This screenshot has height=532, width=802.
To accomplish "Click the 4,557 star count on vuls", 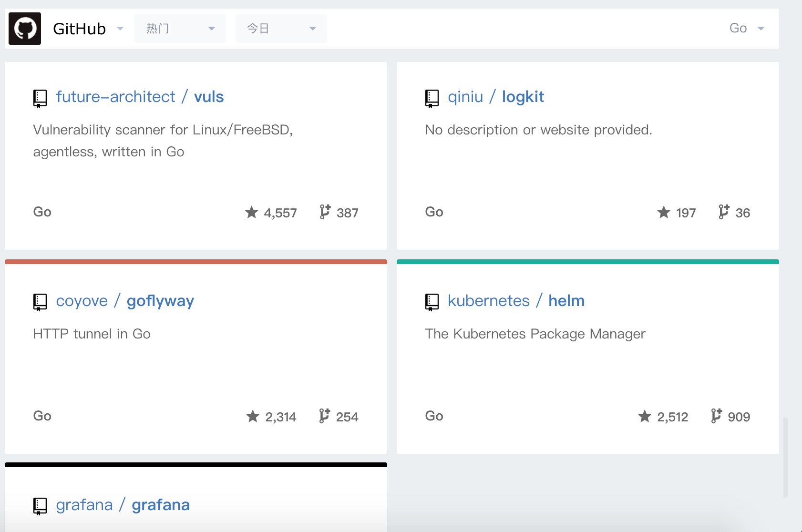I will [280, 213].
